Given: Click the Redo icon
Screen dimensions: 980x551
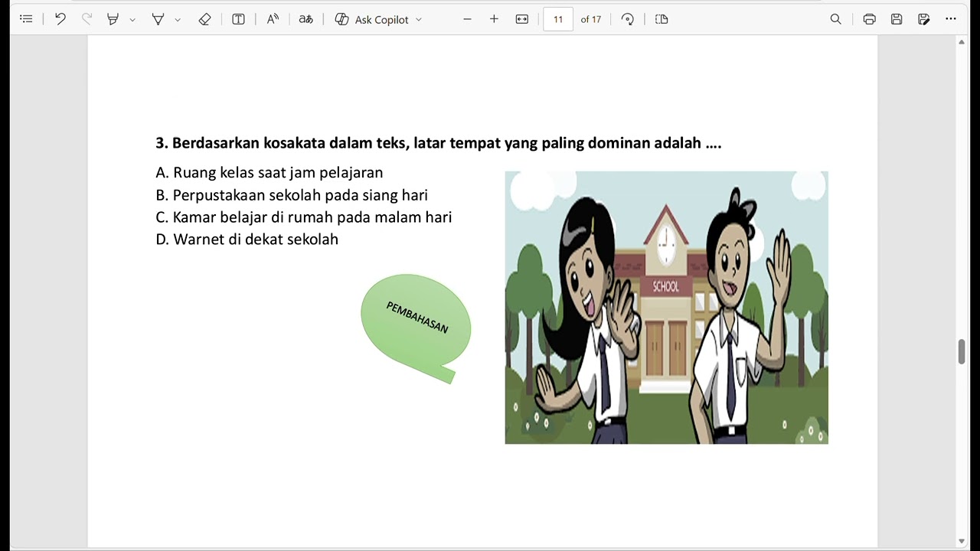Looking at the screenshot, I should (87, 19).
